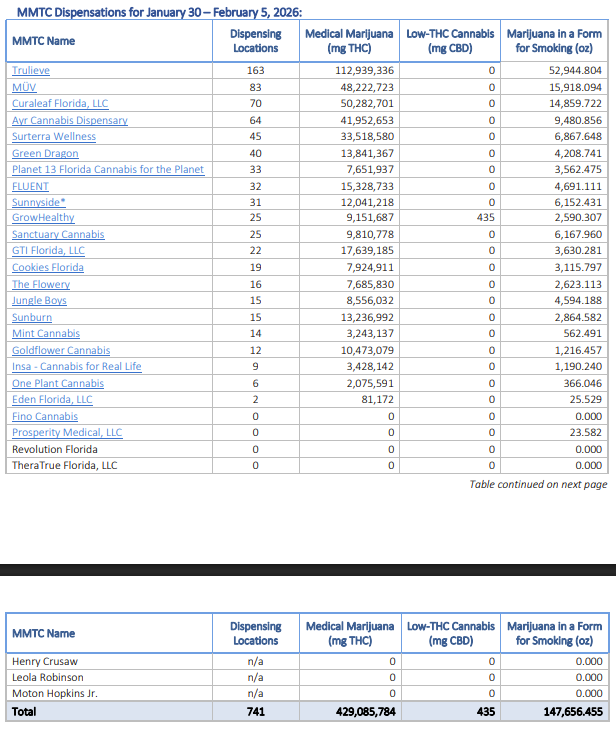
Task: Click the Cookies Florida link
Action: 48,268
